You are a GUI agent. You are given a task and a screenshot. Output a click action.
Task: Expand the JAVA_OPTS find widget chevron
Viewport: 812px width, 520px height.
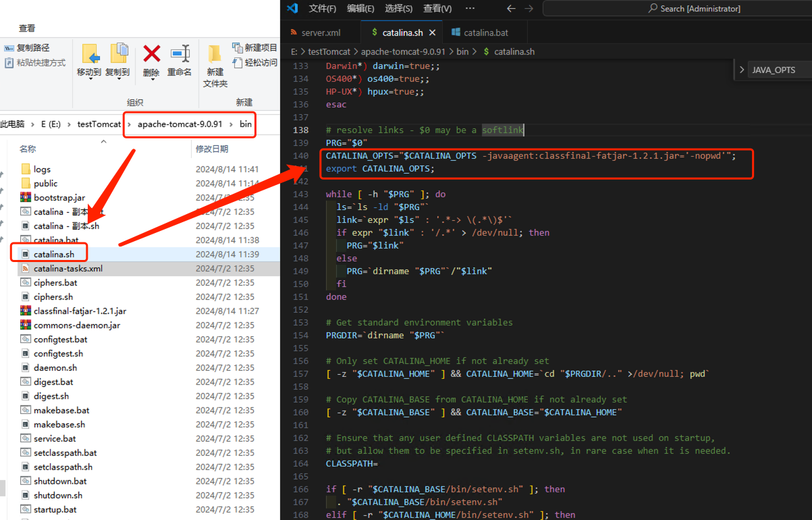pyautogui.click(x=742, y=70)
